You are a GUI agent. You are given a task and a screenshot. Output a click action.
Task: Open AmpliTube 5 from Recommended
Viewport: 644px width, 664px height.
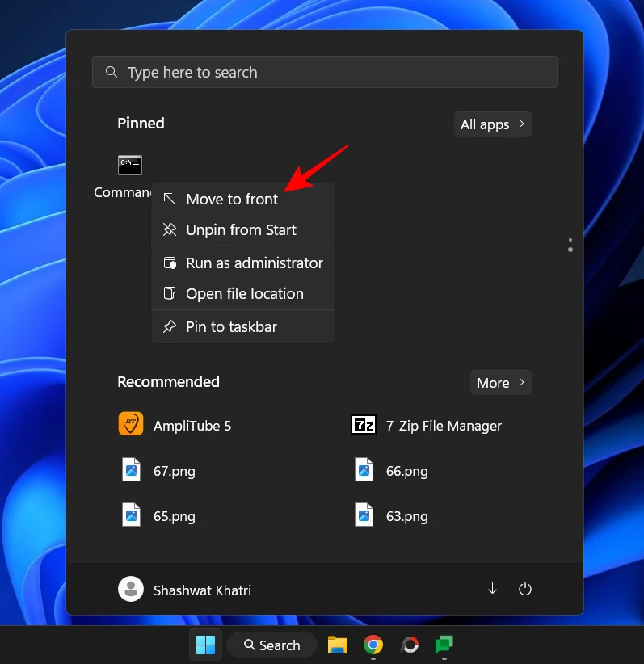175,425
